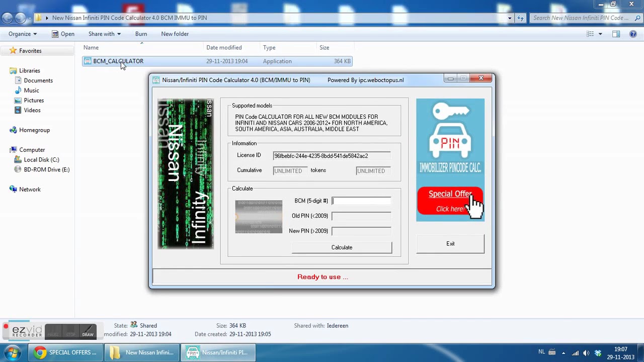Click the ezvid DRAW button
Screen dimensions: 644x362
[x=88, y=332]
